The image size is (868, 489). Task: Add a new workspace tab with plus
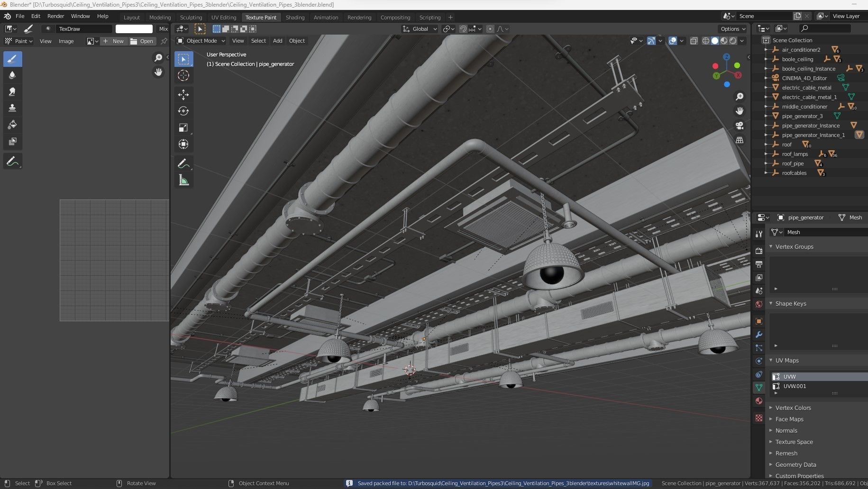pyautogui.click(x=450, y=18)
